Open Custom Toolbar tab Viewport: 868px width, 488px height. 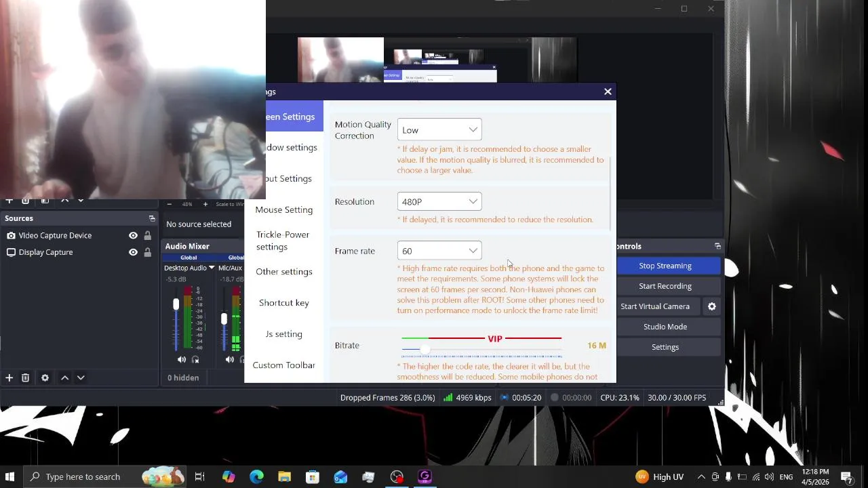[x=284, y=365]
